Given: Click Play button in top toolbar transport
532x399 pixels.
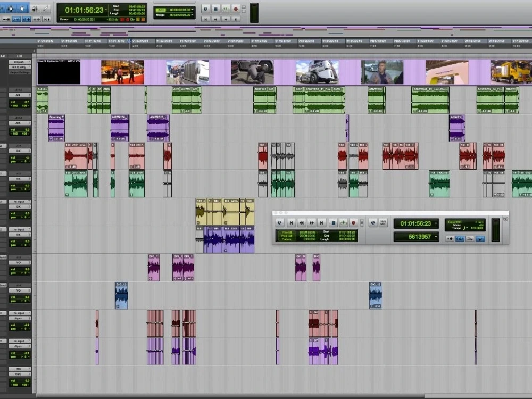Looking at the screenshot, I should [226, 9].
